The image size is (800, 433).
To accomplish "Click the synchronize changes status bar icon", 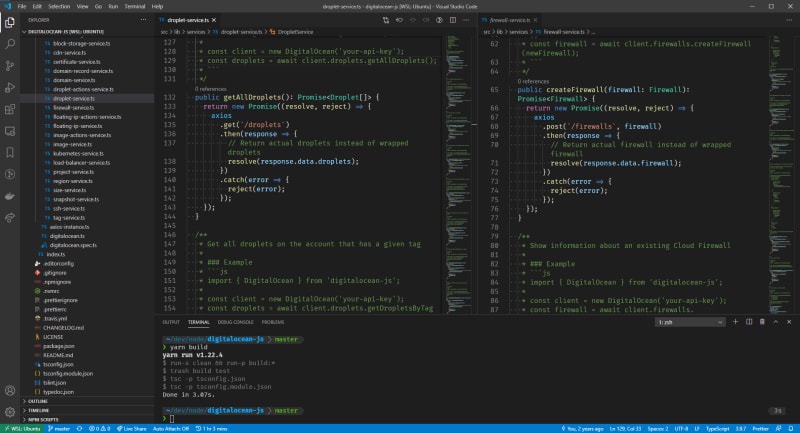I will point(79,429).
